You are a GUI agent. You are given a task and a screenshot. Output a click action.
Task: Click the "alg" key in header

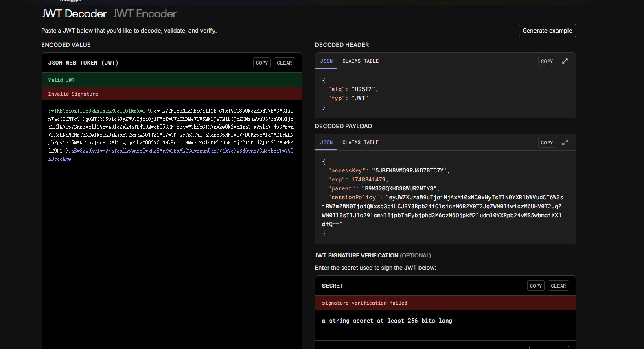coord(336,89)
